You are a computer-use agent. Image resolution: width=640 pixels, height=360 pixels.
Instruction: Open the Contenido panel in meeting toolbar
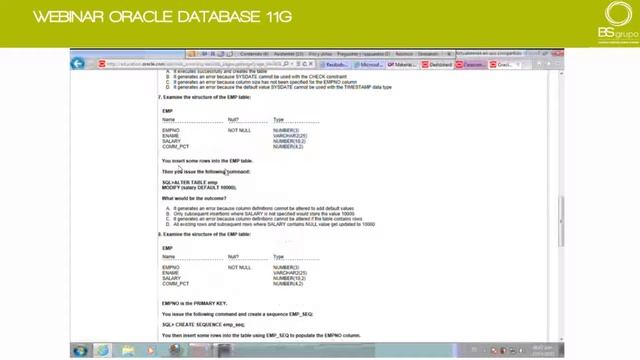(254, 54)
